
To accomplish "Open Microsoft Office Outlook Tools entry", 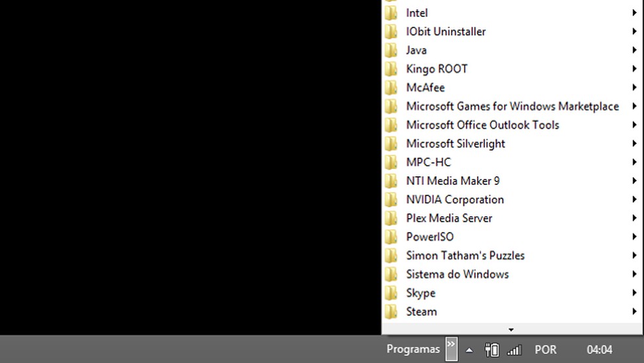I will (x=512, y=125).
